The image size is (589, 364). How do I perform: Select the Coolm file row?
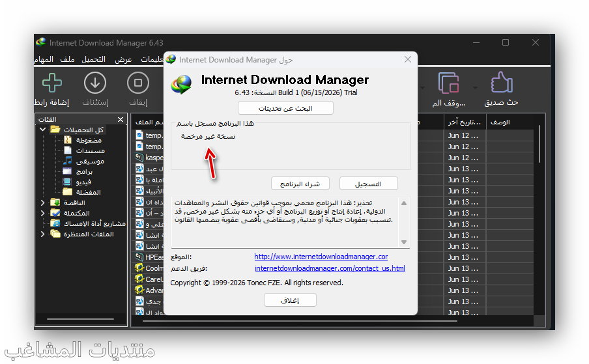point(149,268)
